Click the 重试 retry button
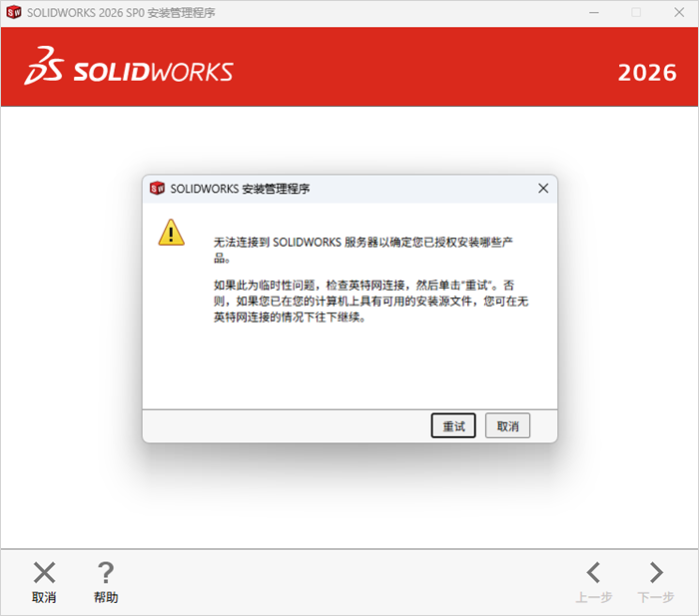 coord(453,425)
